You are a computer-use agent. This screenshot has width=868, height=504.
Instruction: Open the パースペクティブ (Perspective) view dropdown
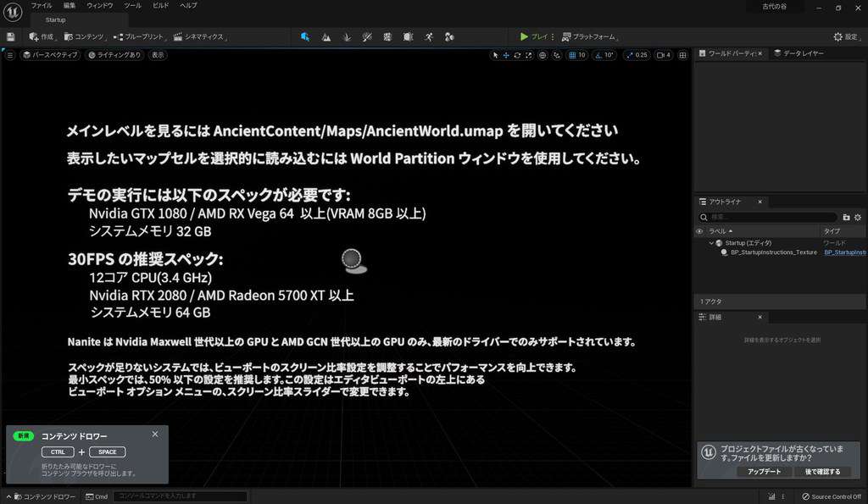50,55
